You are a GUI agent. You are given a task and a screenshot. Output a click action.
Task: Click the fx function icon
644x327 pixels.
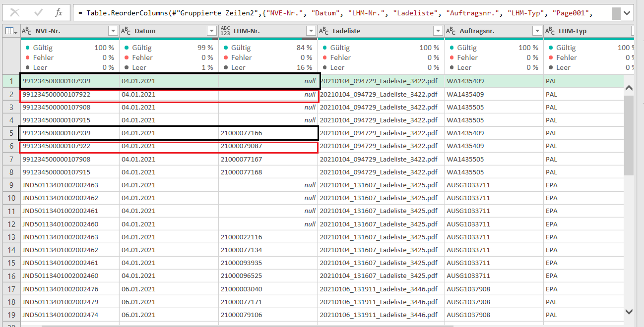(59, 13)
